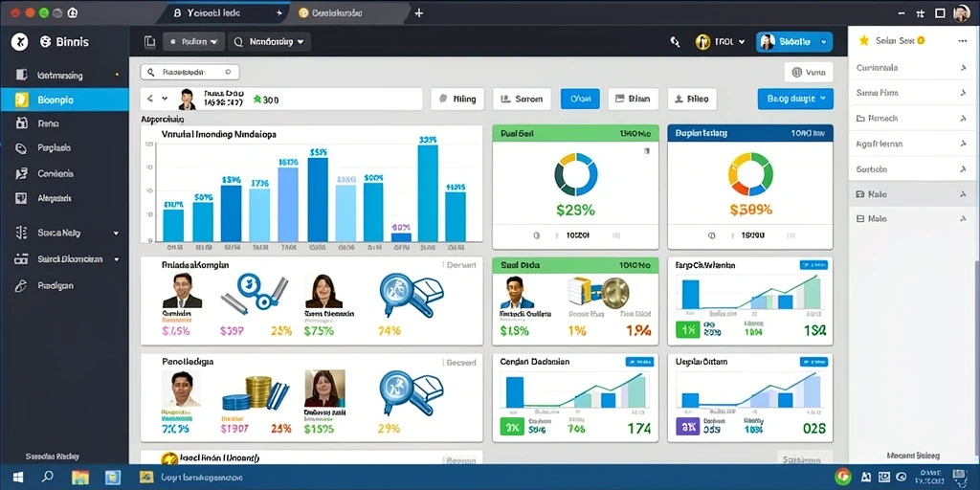Select the yellow Bicenpic sidebar icon
The height and width of the screenshot is (490, 980).
22,100
